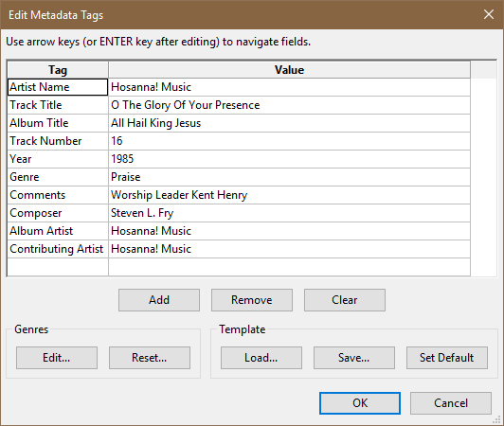
Task: Confirm changes with the OK button
Action: (360, 403)
